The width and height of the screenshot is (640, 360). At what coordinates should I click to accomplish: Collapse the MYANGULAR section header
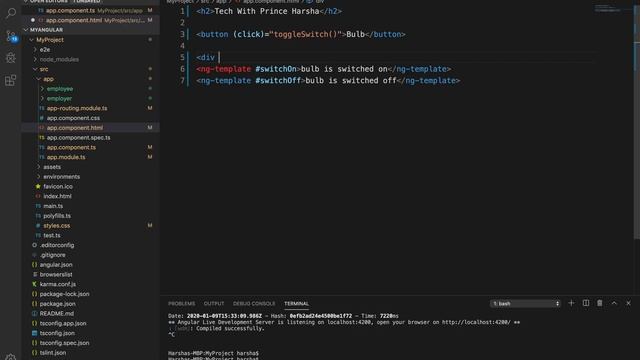(x=91, y=30)
